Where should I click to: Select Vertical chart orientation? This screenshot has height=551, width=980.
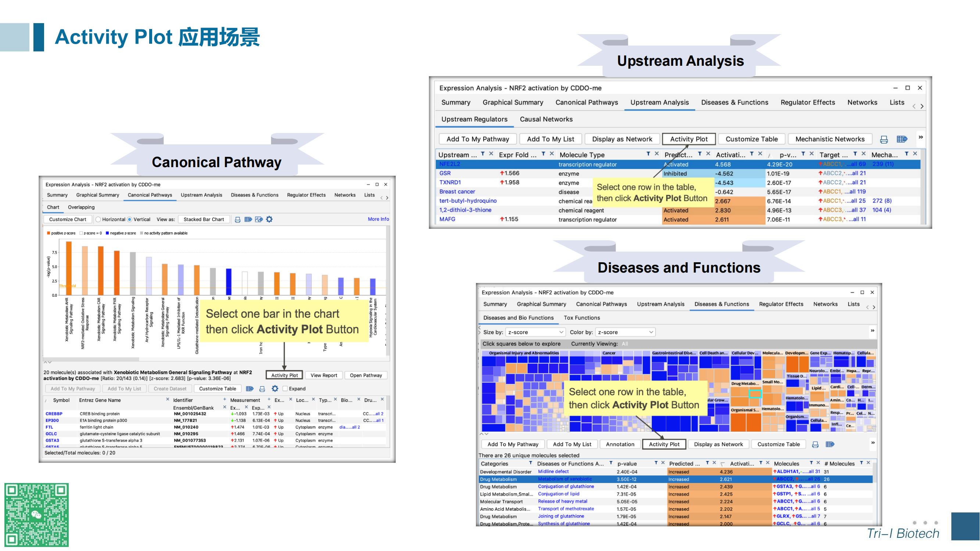click(130, 219)
